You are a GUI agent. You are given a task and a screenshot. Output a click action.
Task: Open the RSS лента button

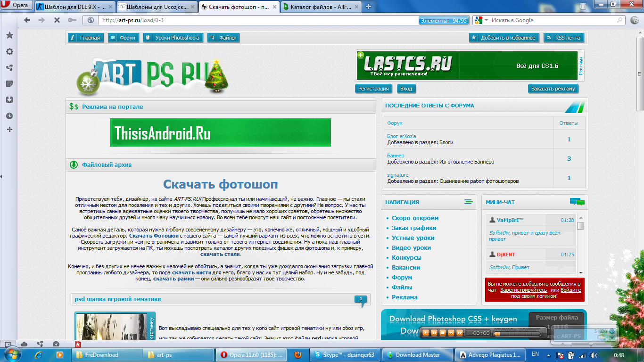click(x=564, y=38)
